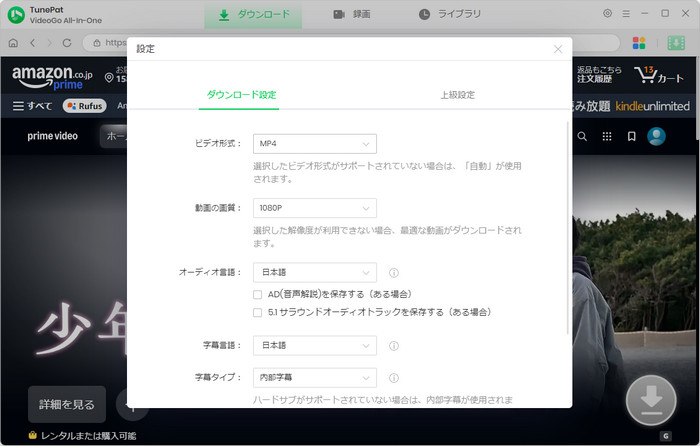Click the delivery location pin icon
Viewport: 700px width, 446px height.
click(x=109, y=78)
